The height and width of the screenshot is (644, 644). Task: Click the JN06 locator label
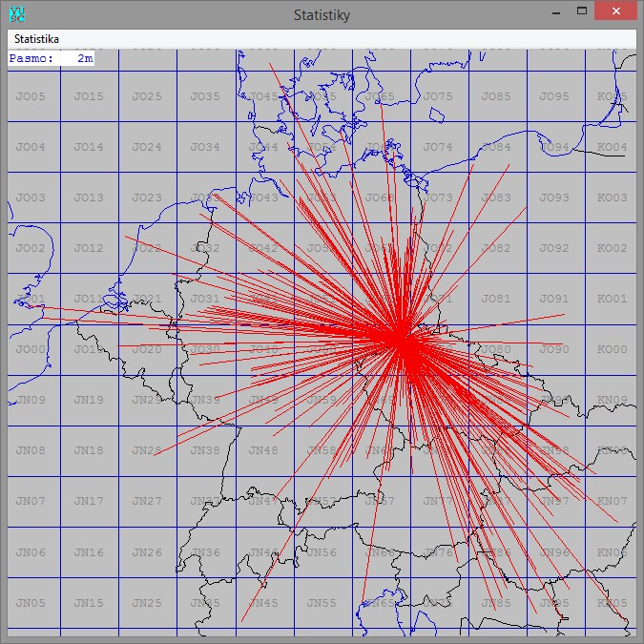pyautogui.click(x=31, y=552)
